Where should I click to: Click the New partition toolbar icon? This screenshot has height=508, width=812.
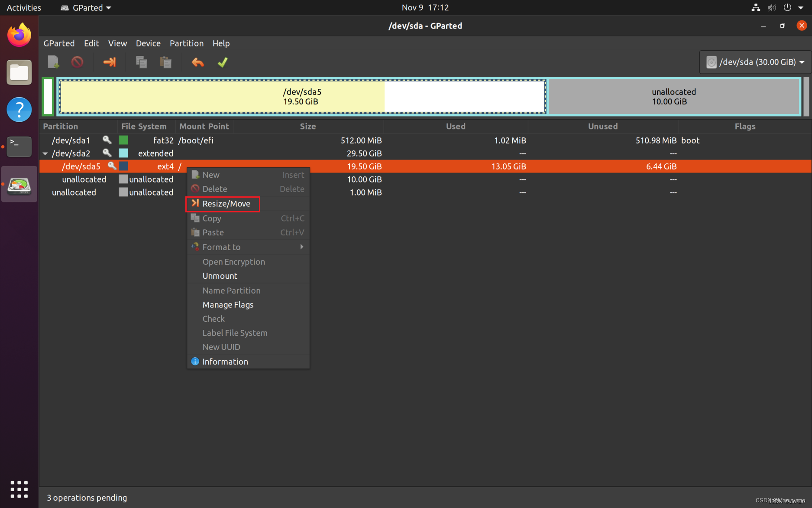click(x=53, y=62)
